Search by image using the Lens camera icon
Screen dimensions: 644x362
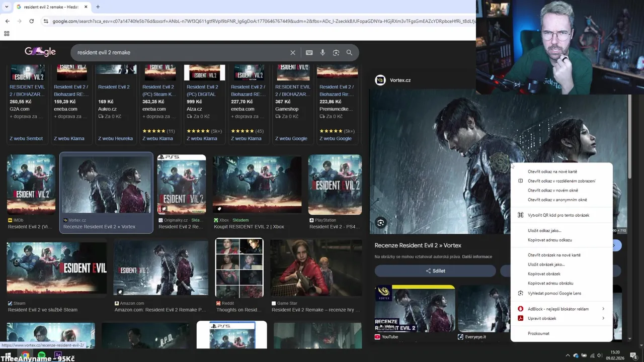(336, 52)
